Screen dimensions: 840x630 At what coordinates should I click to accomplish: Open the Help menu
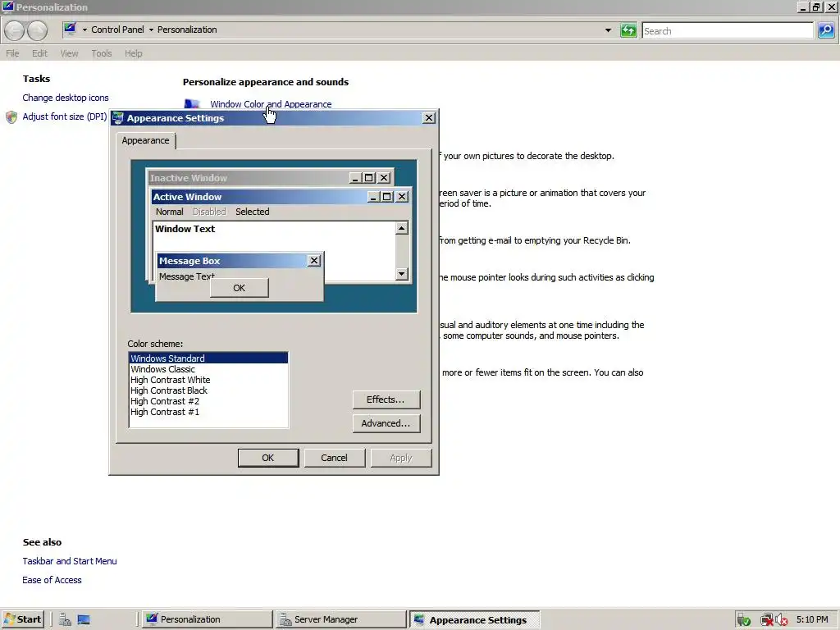pyautogui.click(x=134, y=53)
